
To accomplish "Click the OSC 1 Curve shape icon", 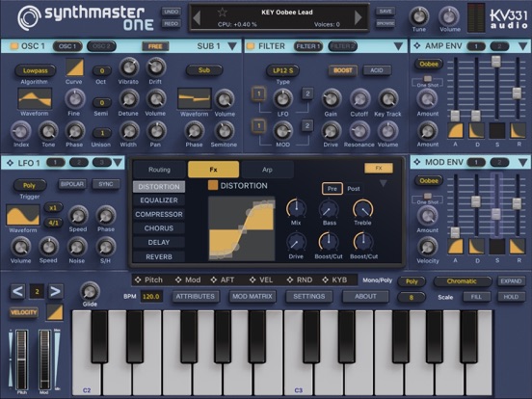I will pyautogui.click(x=74, y=67).
